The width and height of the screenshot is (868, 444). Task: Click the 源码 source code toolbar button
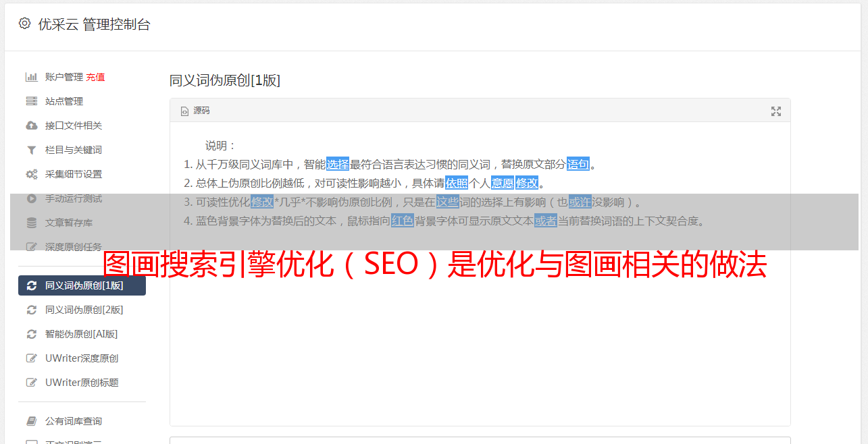tap(195, 111)
